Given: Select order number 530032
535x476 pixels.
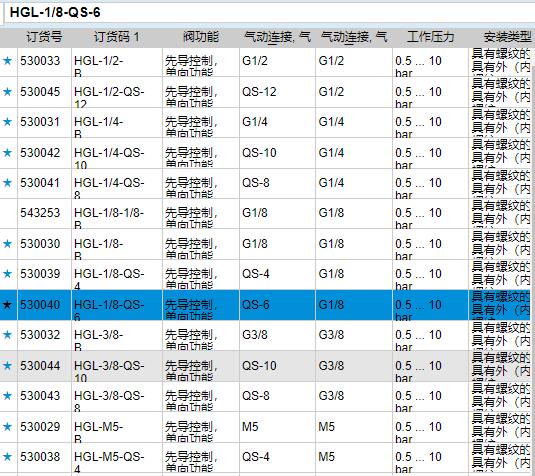Looking at the screenshot, I should 40,335.
